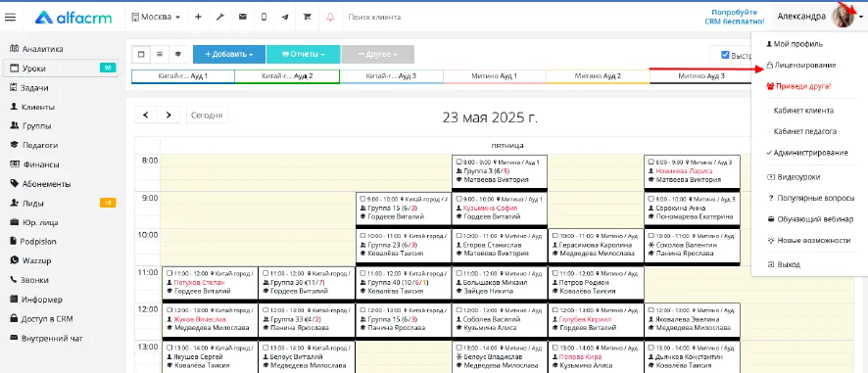Click Попробуйте CRM бесплатно link
This screenshot has width=868, height=373.
pos(735,17)
